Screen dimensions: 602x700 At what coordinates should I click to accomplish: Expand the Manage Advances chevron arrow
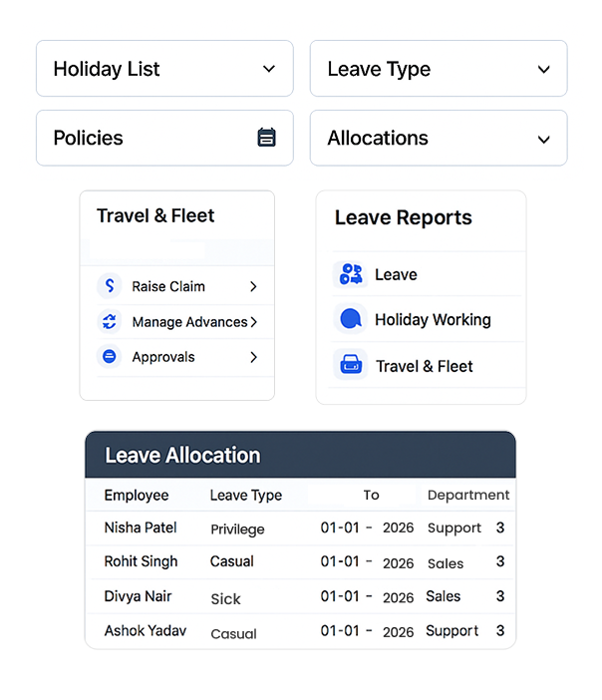tap(254, 322)
